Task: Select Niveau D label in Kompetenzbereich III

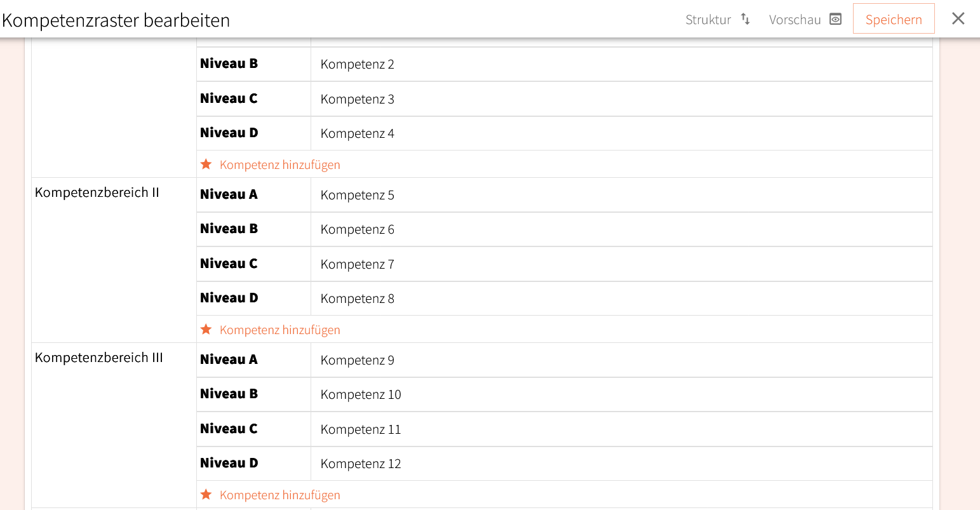Action: tap(229, 463)
